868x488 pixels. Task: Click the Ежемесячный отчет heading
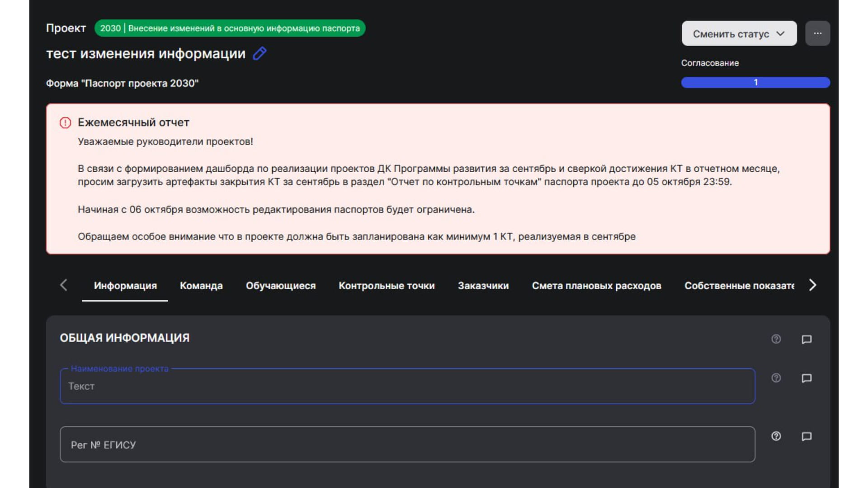pos(133,122)
